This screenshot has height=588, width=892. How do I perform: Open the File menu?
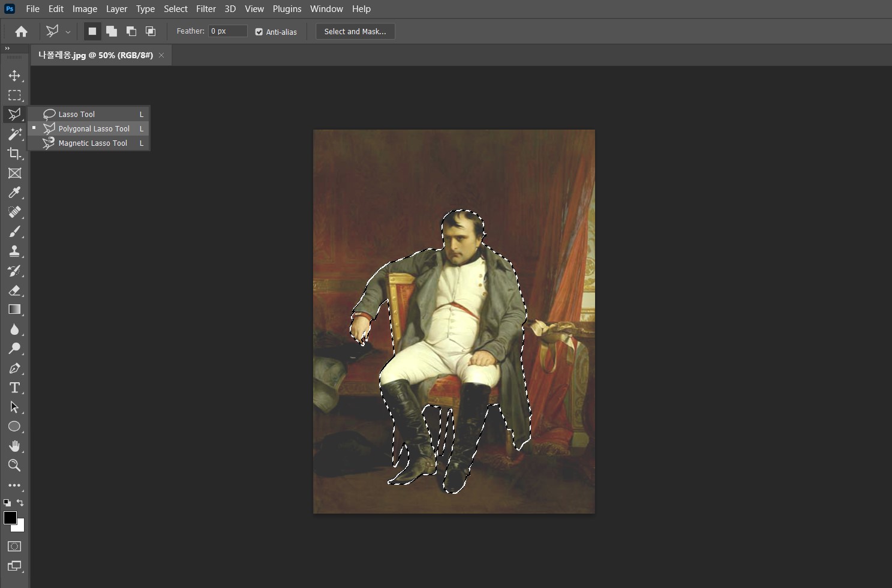point(33,9)
